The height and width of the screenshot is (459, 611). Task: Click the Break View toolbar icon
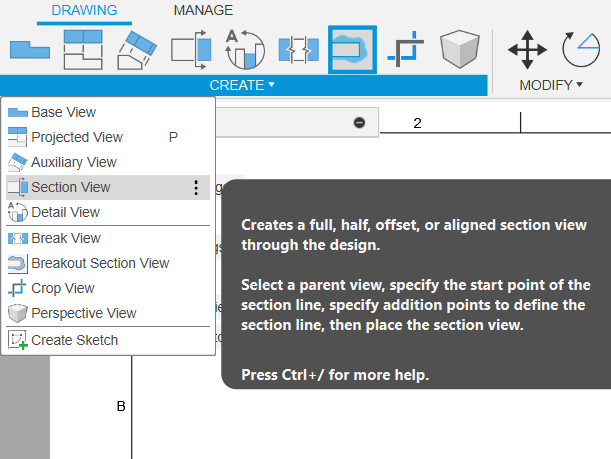click(298, 49)
